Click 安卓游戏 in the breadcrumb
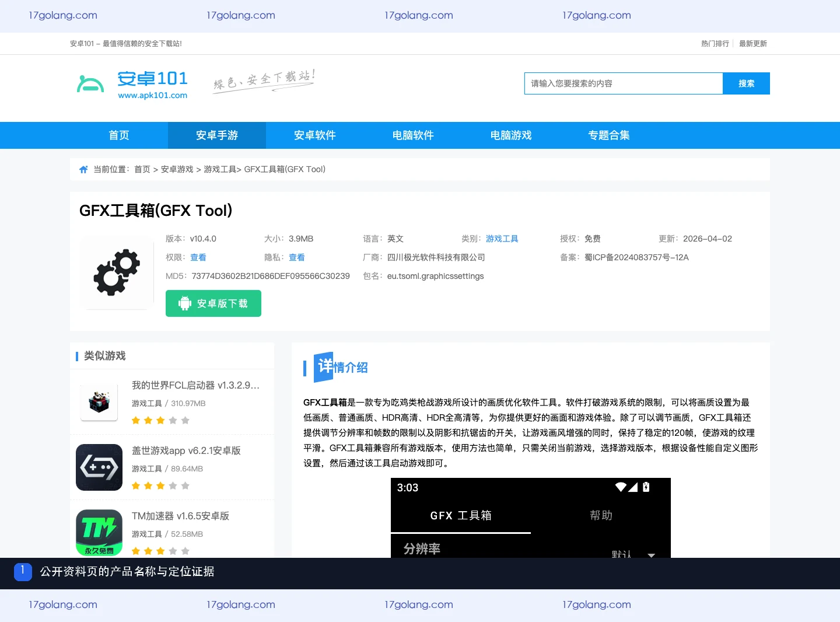This screenshot has width=840, height=622. coord(177,169)
